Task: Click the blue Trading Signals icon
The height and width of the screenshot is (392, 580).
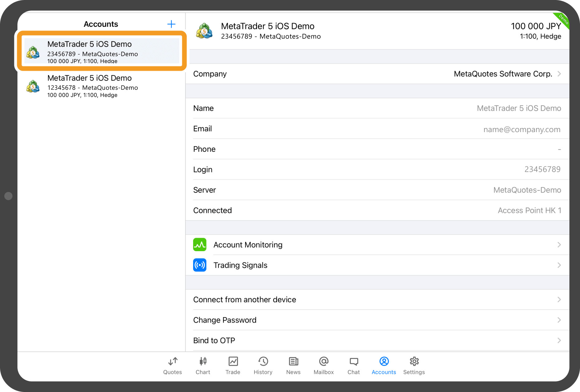Action: pyautogui.click(x=200, y=265)
